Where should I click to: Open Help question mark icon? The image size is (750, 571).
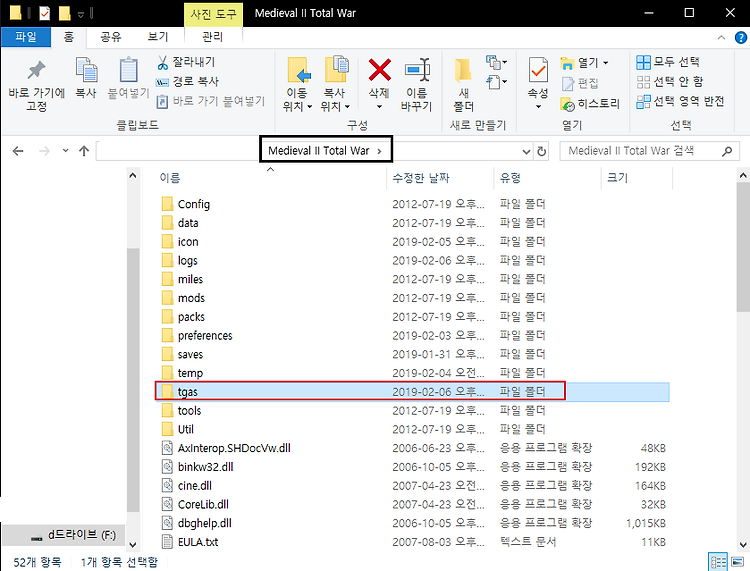click(x=740, y=37)
